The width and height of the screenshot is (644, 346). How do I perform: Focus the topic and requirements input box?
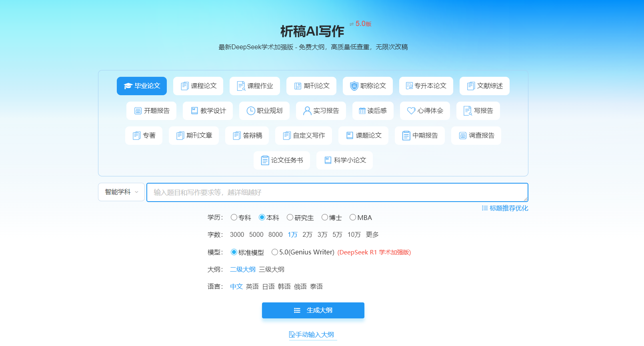pos(337,192)
